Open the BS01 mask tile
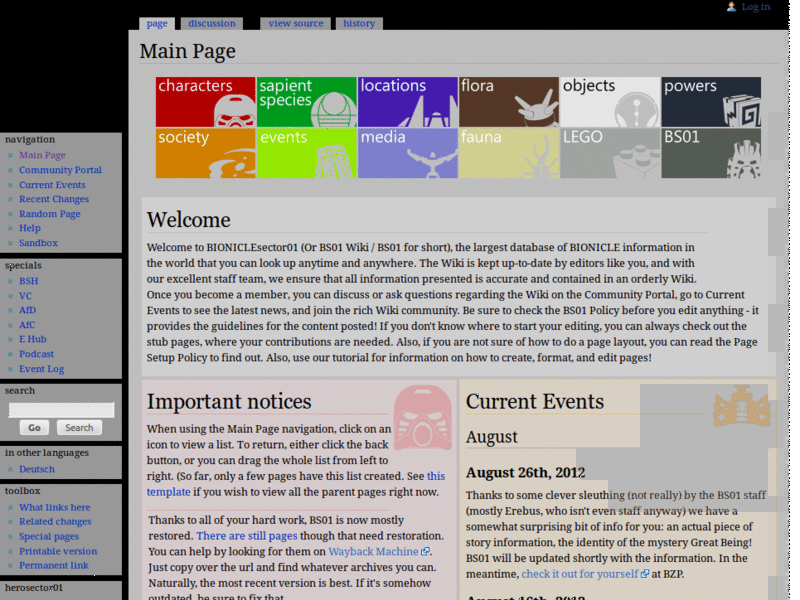Screen dimensions: 800x600 click(x=711, y=153)
